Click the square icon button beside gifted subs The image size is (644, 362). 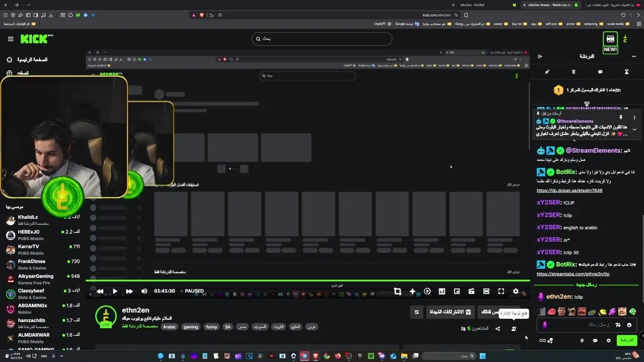point(417,312)
